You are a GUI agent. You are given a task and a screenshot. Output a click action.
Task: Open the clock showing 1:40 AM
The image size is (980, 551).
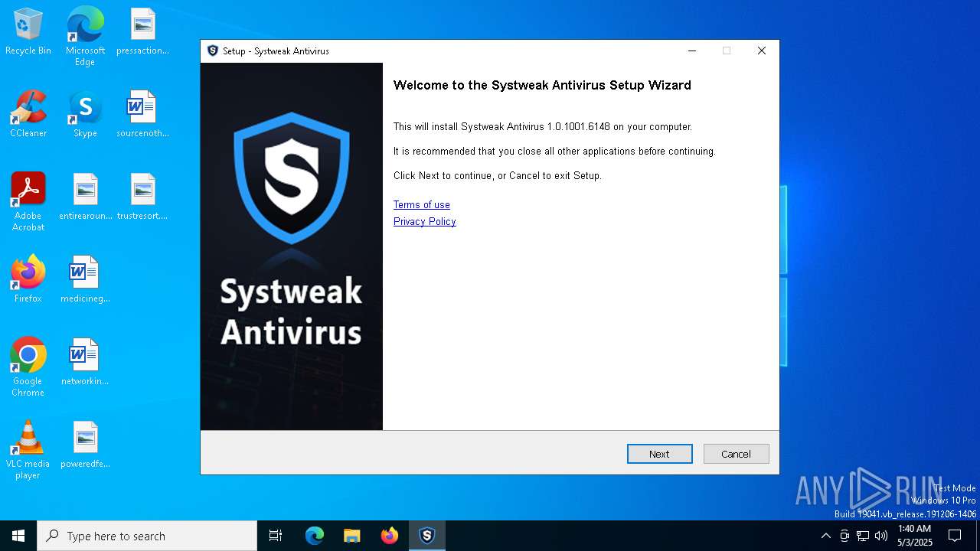click(914, 536)
